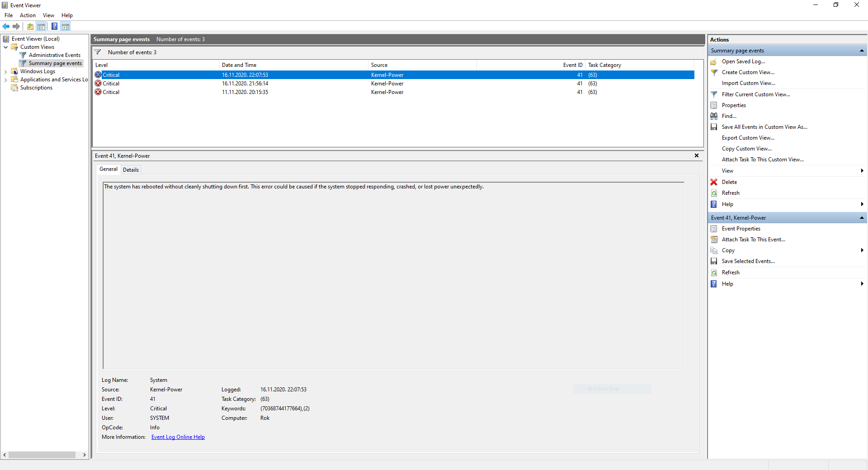
Task: Click Create Custom View action
Action: click(x=748, y=72)
